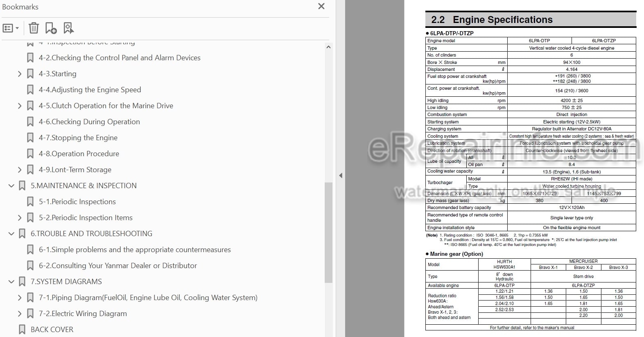This screenshot has width=644, height=337.
Task: Delete selected bookmark with trash icon
Action: [34, 28]
